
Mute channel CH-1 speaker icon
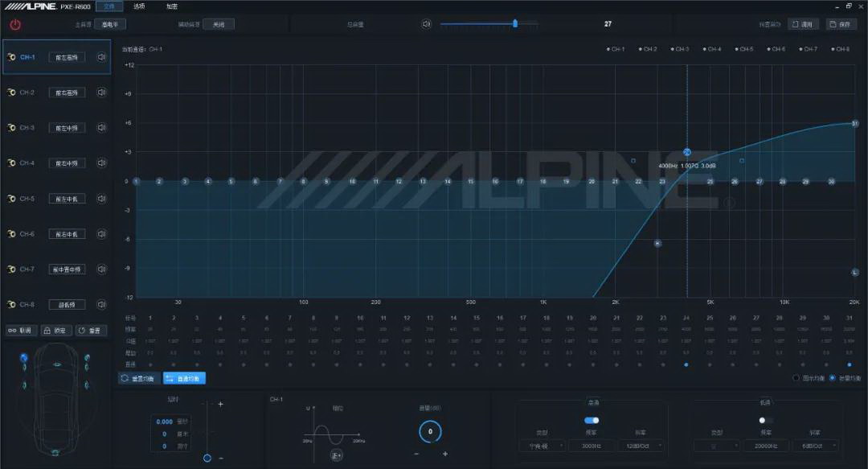pos(101,57)
